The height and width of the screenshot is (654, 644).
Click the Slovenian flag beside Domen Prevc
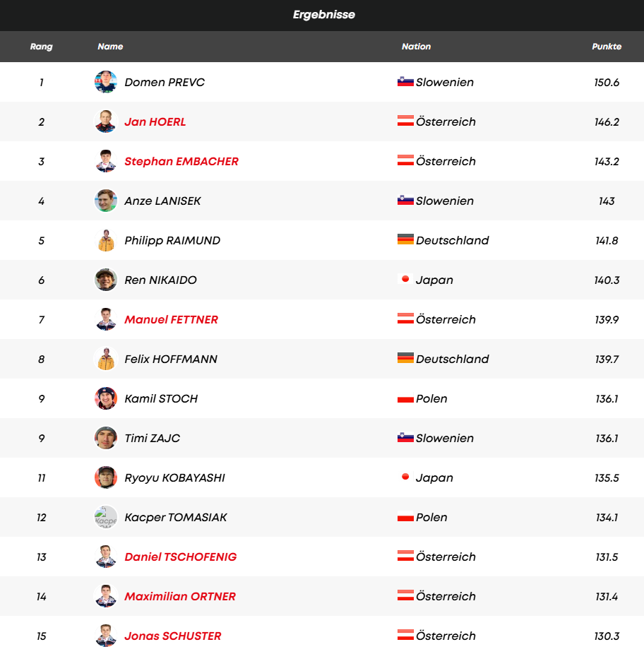click(x=405, y=82)
